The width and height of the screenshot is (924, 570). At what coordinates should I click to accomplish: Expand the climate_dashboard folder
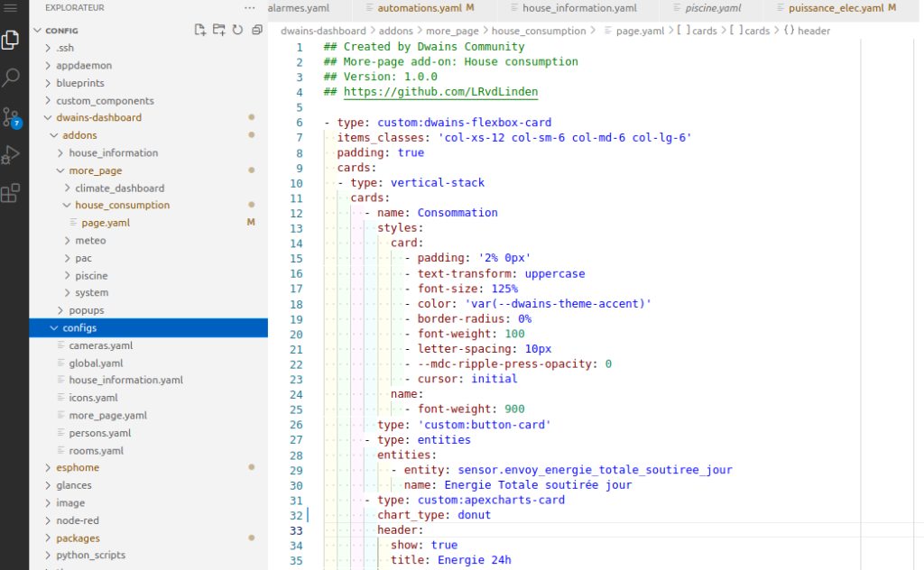point(149,188)
